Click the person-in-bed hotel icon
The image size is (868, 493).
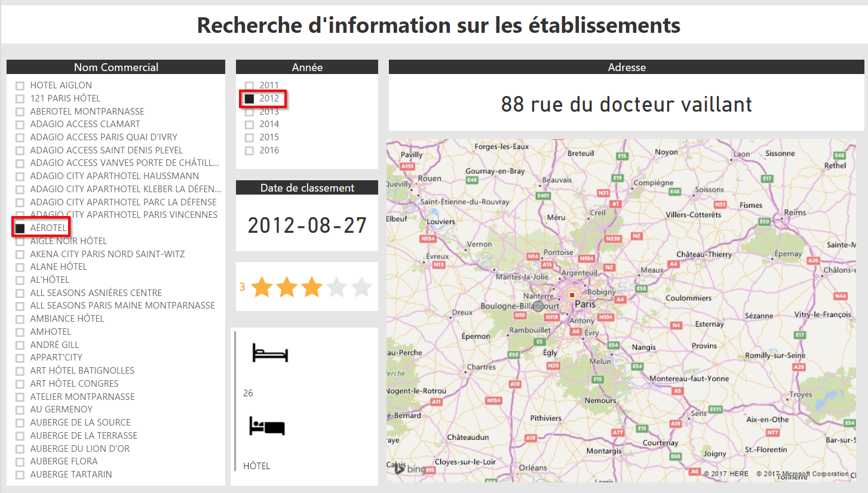(x=266, y=427)
